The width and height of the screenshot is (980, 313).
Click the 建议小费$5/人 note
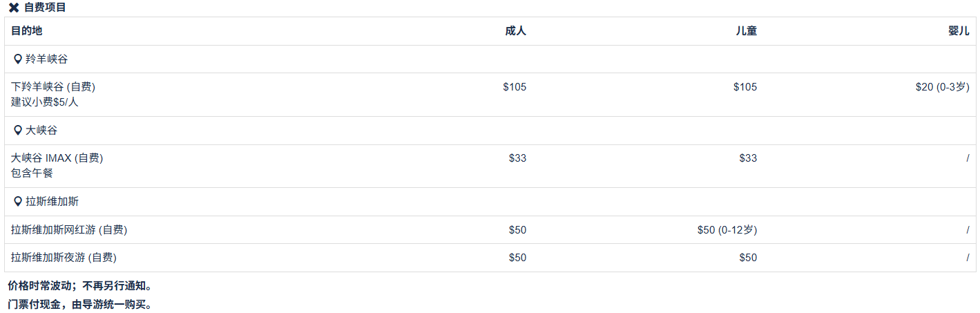pos(45,102)
